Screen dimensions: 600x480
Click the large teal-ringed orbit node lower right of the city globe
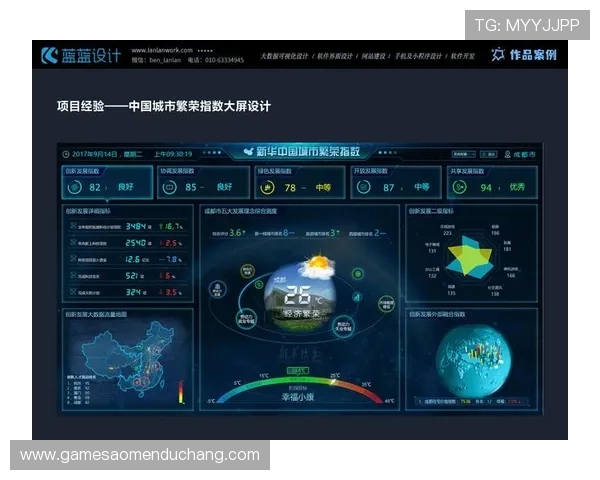click(343, 327)
